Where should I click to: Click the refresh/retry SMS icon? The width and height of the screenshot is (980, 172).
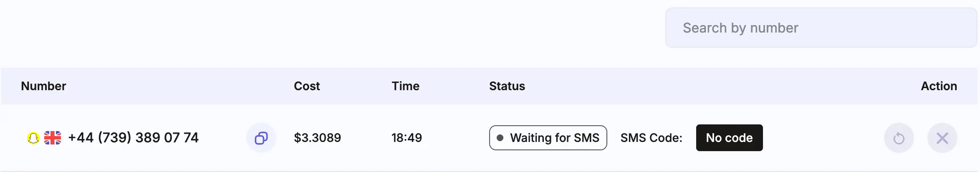click(x=899, y=138)
